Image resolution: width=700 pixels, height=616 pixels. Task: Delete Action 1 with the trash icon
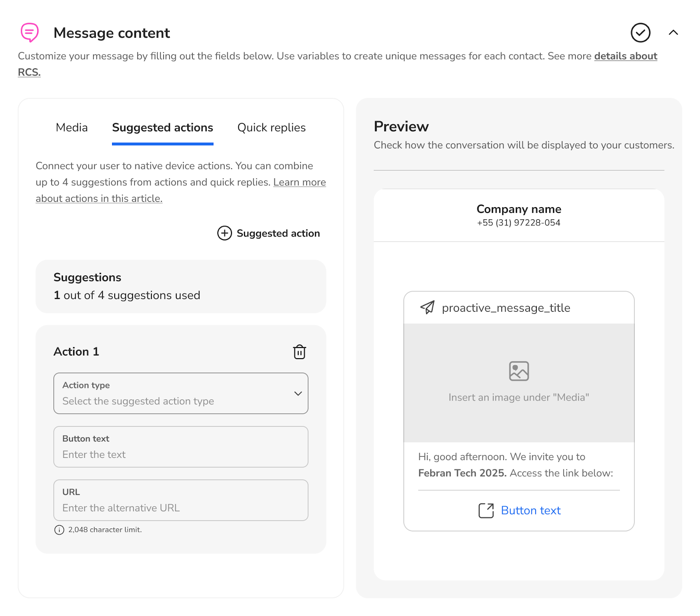(x=299, y=352)
